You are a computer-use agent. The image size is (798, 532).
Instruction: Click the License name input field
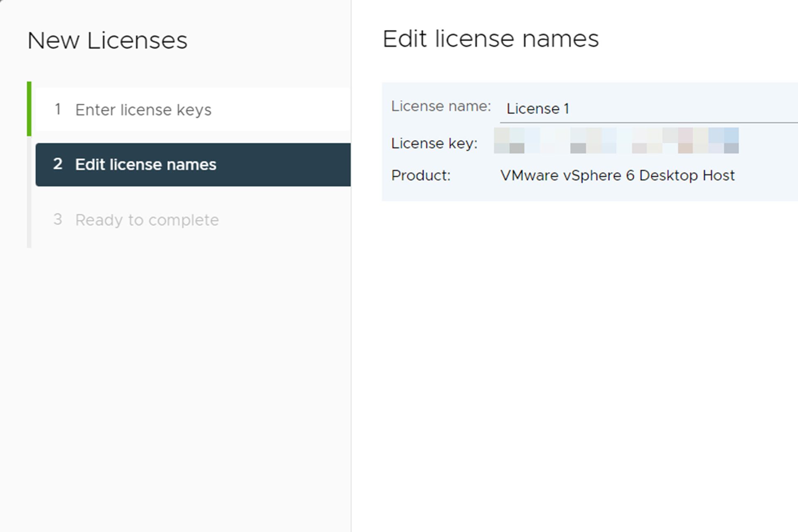pyautogui.click(x=649, y=109)
